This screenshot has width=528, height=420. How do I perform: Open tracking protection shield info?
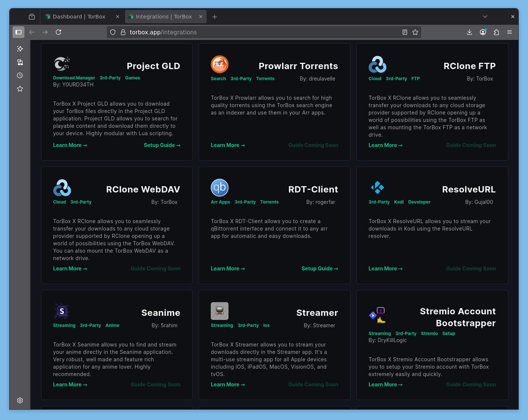tap(113, 32)
